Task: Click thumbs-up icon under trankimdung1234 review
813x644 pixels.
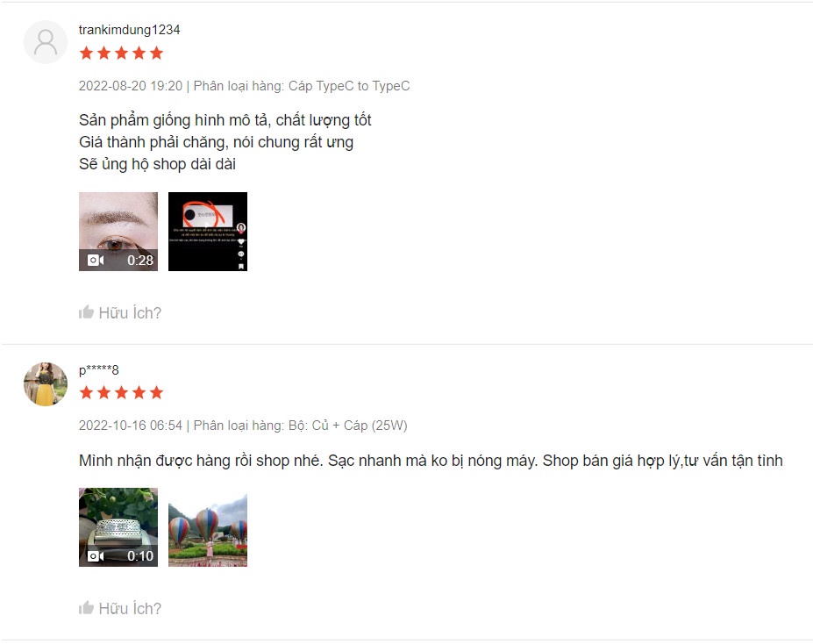Action: (x=86, y=312)
